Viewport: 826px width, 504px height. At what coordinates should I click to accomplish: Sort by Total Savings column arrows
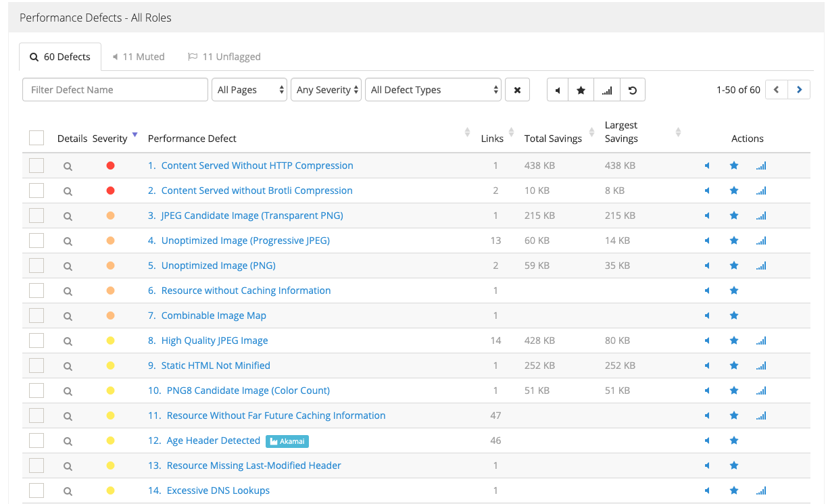pos(591,132)
